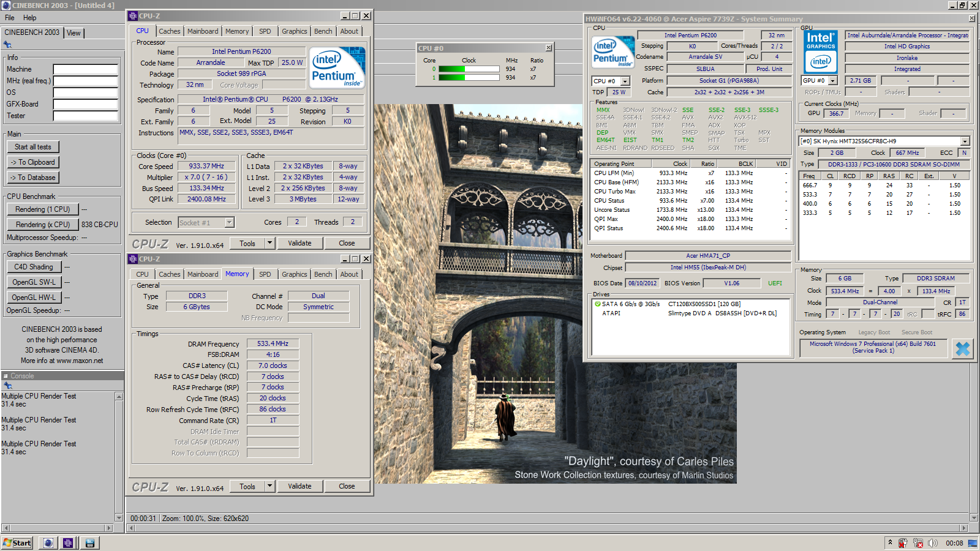Click the console vertical scrollbar down arrow

[119, 517]
